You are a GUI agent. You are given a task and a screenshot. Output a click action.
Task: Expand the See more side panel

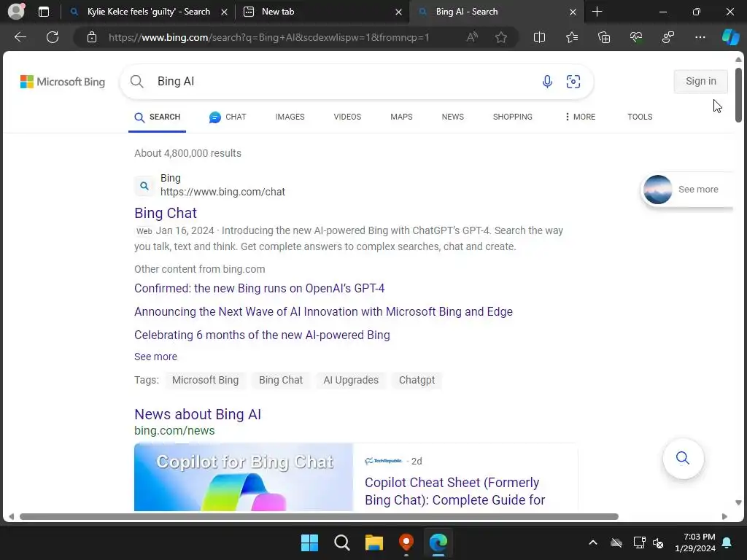686,190
